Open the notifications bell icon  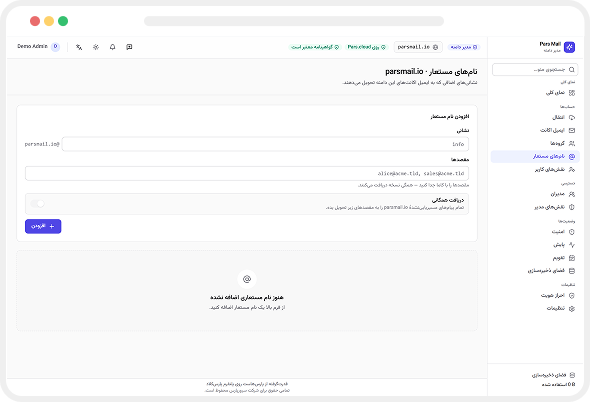pos(113,47)
